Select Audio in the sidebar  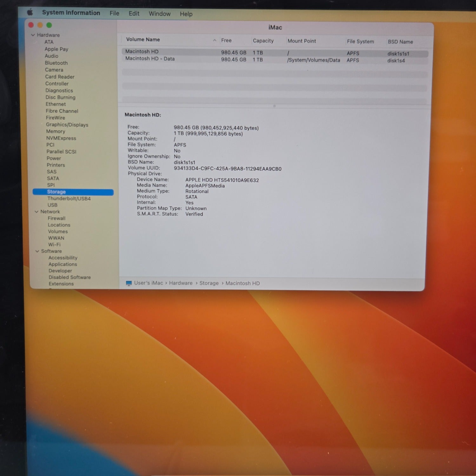(x=51, y=56)
